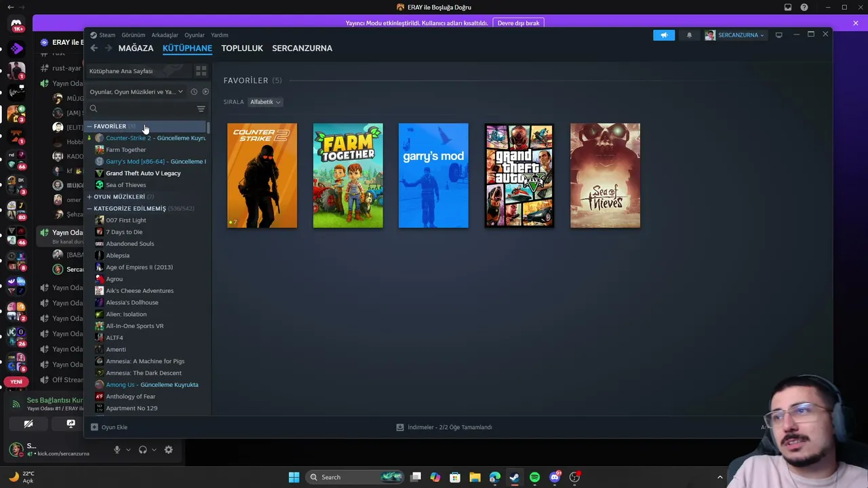Deafen Discord headphones
Screen dimensions: 868x488
coord(142,449)
